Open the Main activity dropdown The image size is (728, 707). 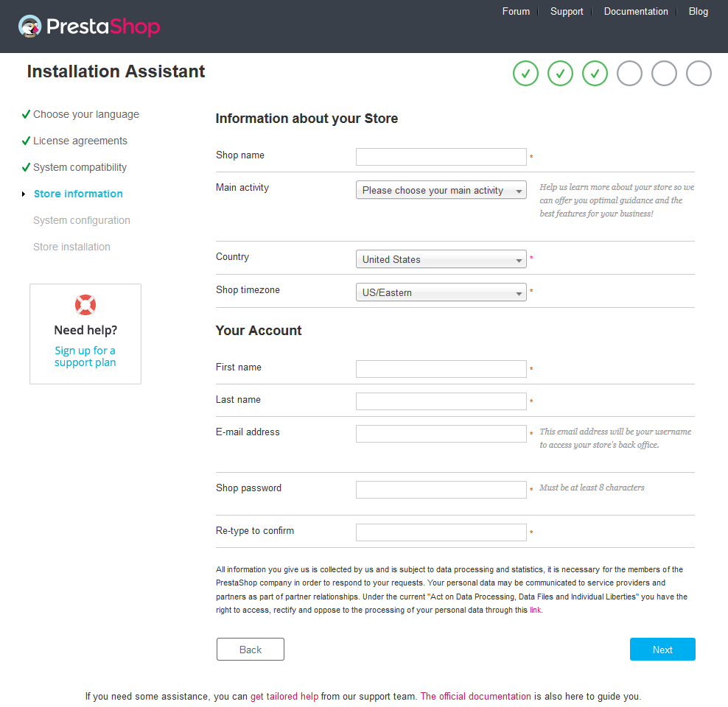441,190
